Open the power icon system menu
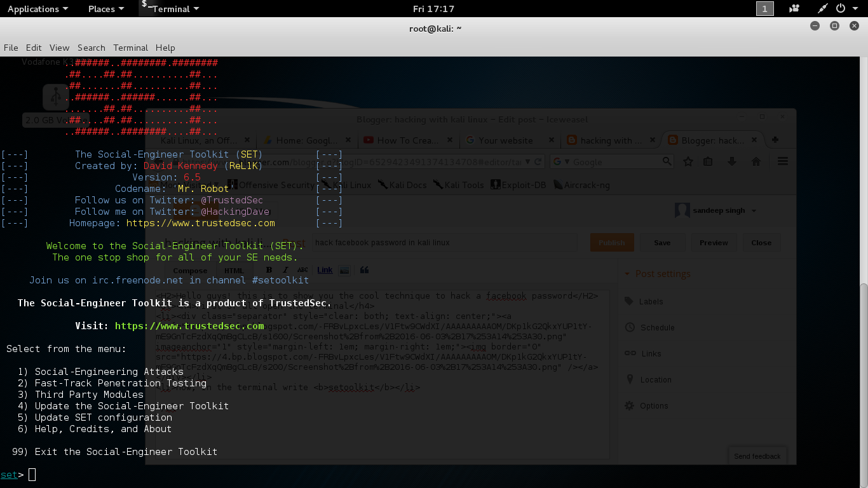 [841, 9]
